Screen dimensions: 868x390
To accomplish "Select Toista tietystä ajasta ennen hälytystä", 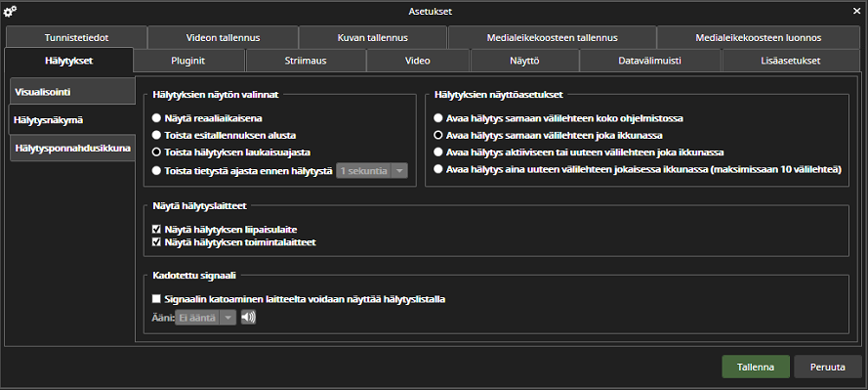I will [156, 171].
